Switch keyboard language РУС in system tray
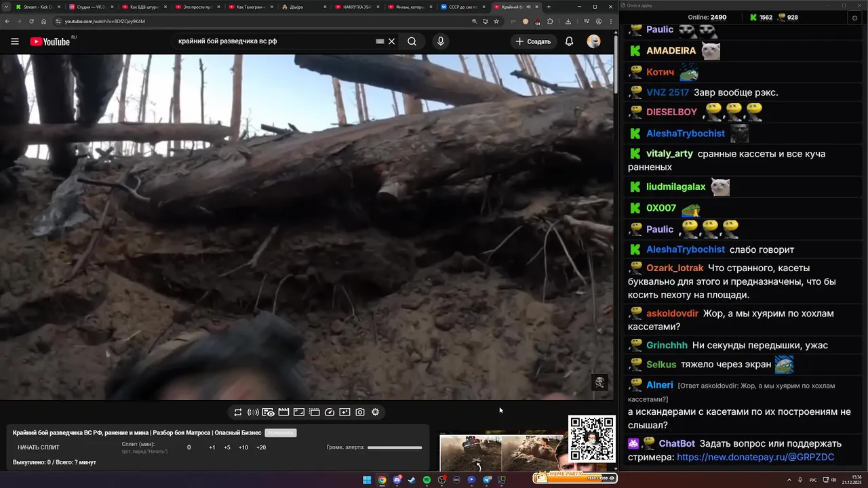 tap(813, 480)
